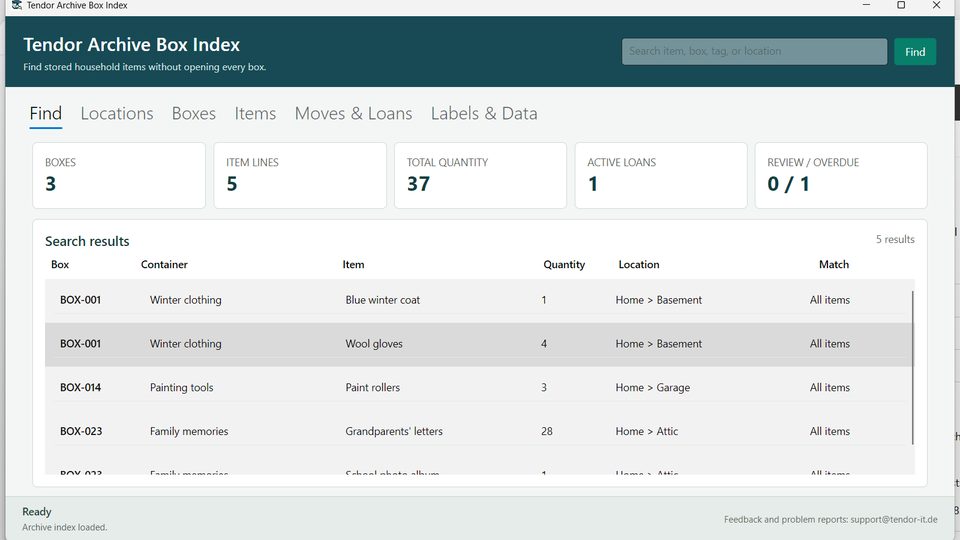Screen dimensions: 960x540
Task: Click the BOXES summary card
Action: pyautogui.click(x=119, y=176)
